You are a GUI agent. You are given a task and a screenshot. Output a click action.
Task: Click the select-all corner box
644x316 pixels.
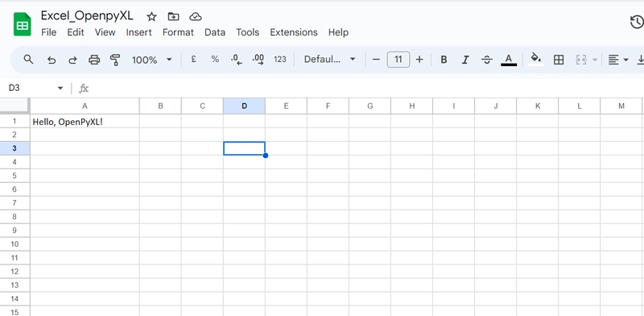pos(14,106)
